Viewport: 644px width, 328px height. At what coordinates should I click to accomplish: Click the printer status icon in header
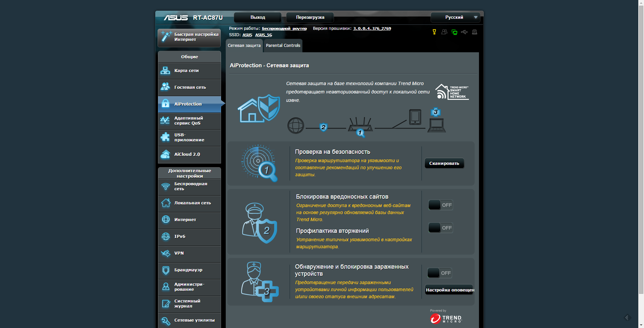474,32
